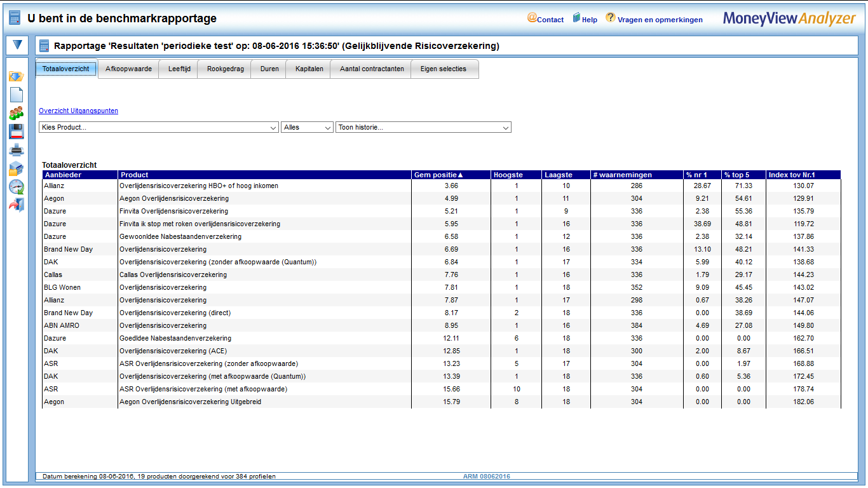Sort by # waarnemingen column header
Image resolution: width=868 pixels, height=488 pixels.
(x=637, y=175)
